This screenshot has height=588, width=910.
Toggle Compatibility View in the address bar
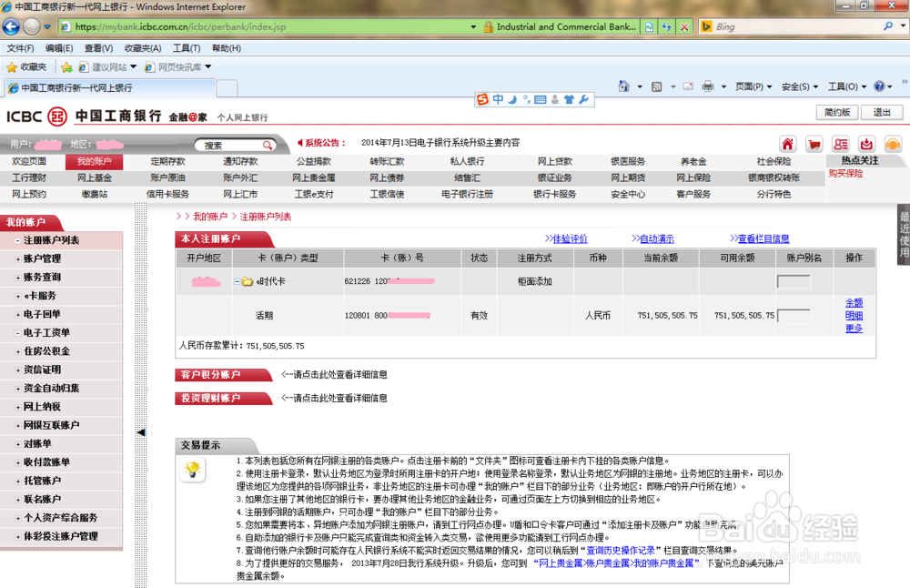(648, 27)
